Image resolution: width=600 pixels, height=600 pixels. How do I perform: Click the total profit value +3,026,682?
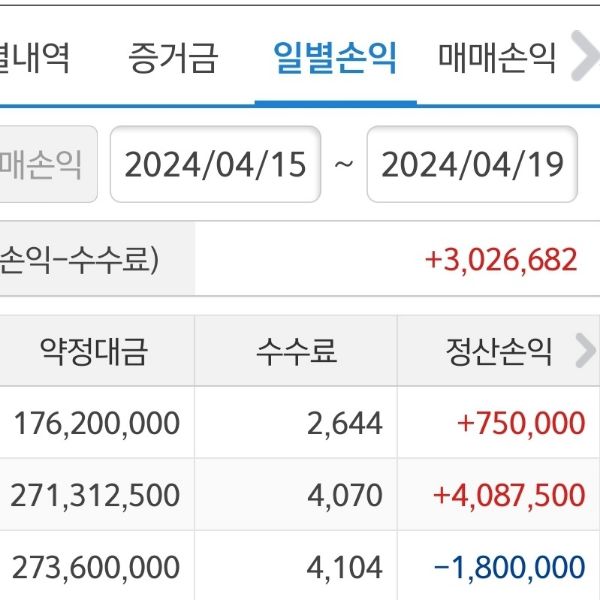pos(501,260)
